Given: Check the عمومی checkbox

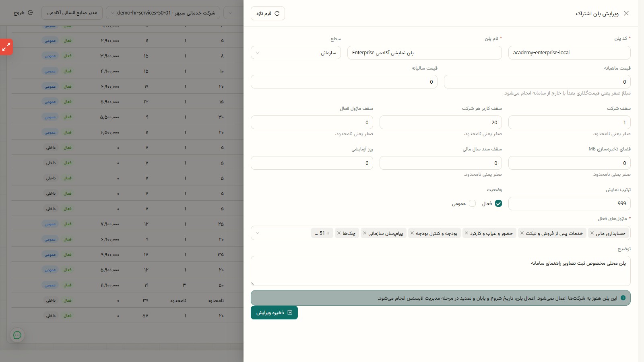Looking at the screenshot, I should pos(472,204).
